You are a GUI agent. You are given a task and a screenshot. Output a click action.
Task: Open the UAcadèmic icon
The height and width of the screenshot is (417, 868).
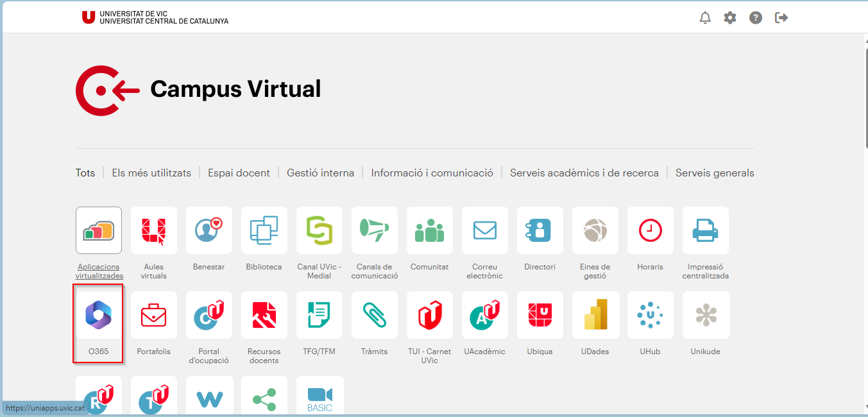pos(485,315)
